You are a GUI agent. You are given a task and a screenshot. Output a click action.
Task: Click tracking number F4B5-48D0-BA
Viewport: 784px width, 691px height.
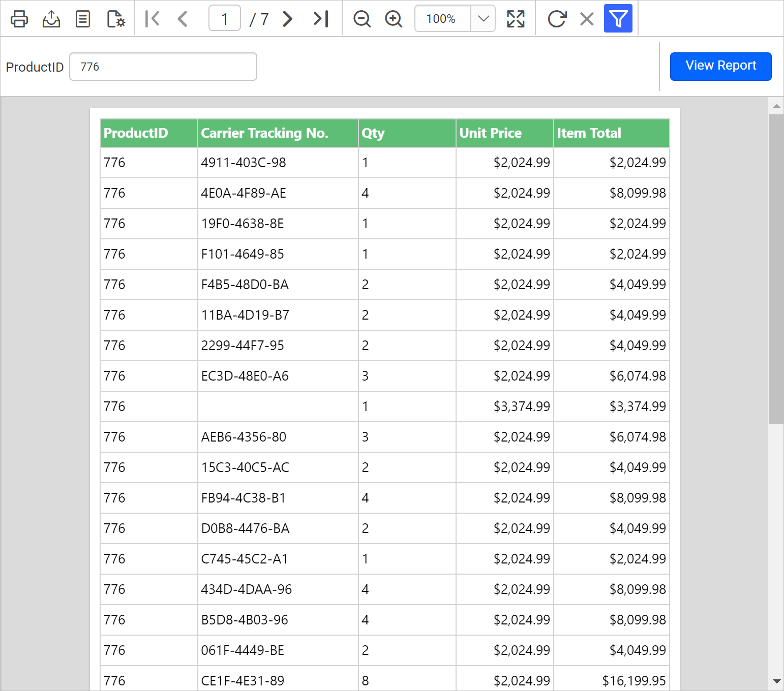click(245, 285)
